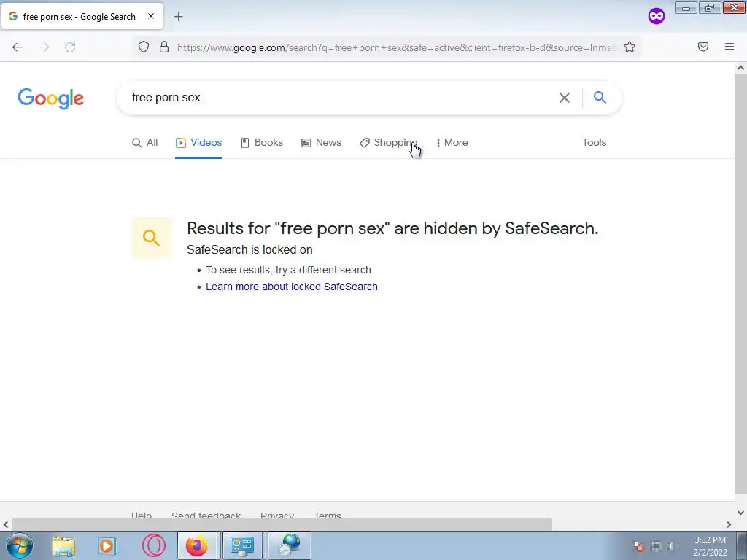Launch Windows Media Player from taskbar

point(107,546)
